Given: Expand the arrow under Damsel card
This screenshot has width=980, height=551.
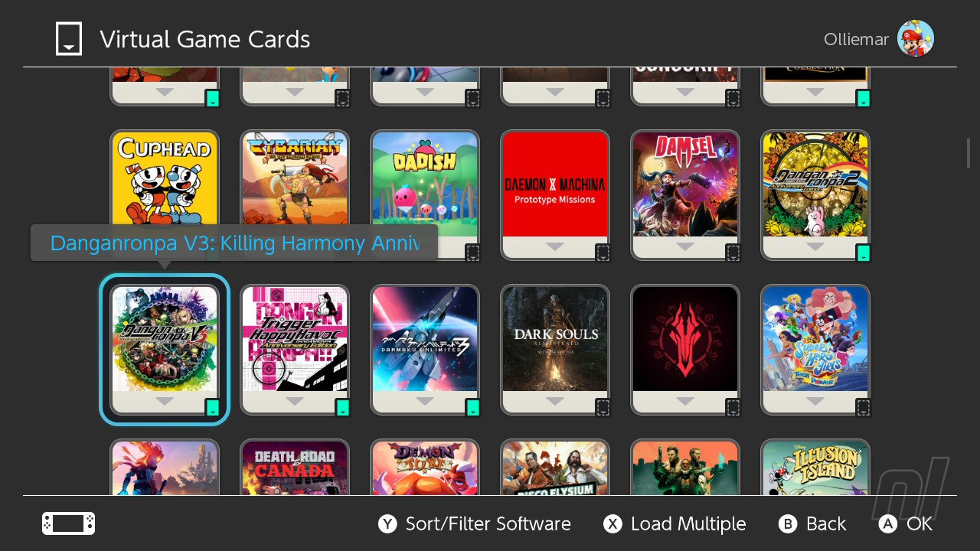Looking at the screenshot, I should pos(685,247).
